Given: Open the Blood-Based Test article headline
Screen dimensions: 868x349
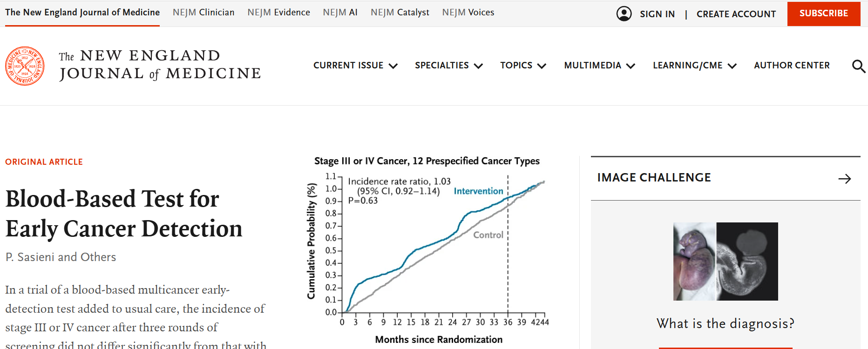Looking at the screenshot, I should pos(124,214).
